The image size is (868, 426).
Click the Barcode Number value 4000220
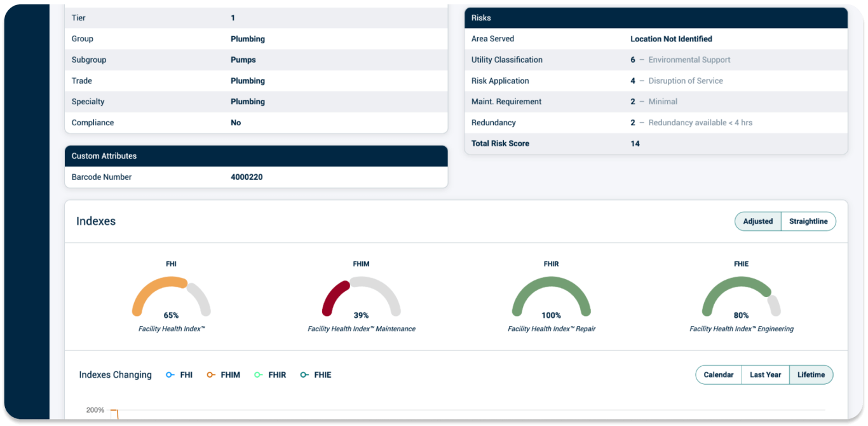[247, 177]
